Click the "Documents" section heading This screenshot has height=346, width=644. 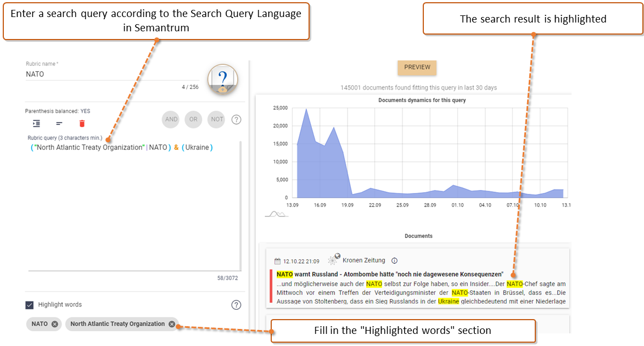418,236
